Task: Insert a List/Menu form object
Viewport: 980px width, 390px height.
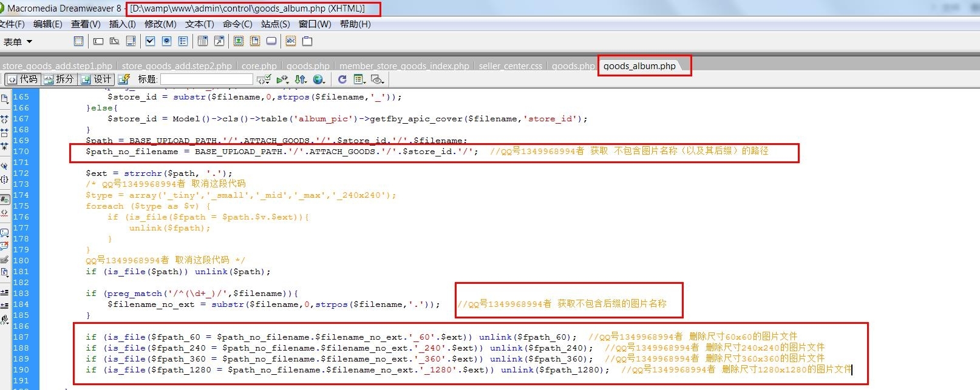Action: click(203, 41)
